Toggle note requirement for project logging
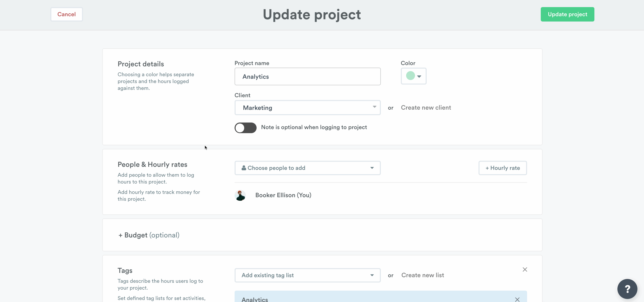The height and width of the screenshot is (302, 644). point(245,128)
